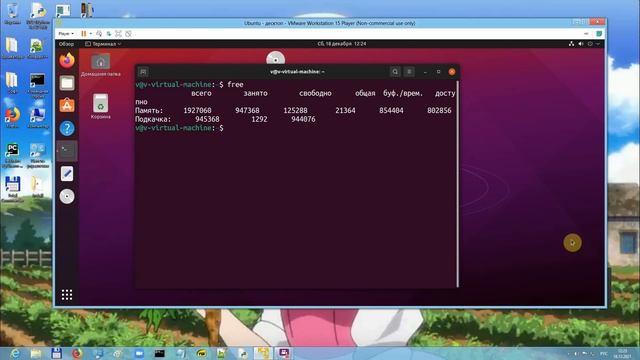Screen dimensions: 640x360
Task: Open Files manager in the Ubuntu dock
Action: click(x=67, y=83)
